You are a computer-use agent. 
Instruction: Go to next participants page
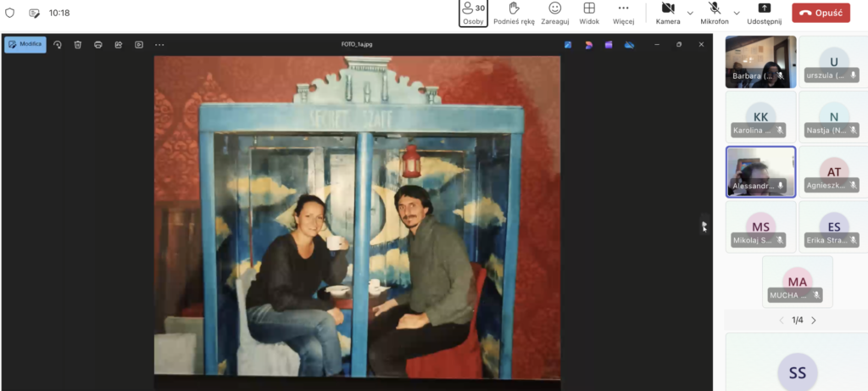[814, 321]
